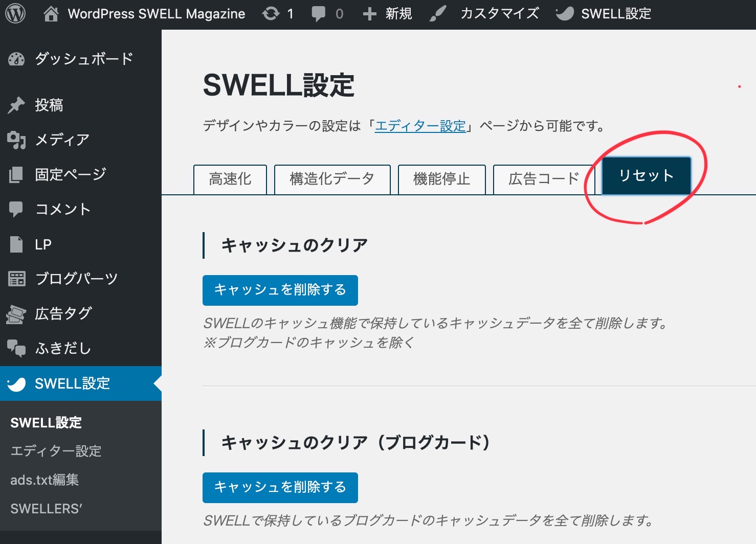The image size is (756, 544).
Task: Click the speech bubble icon beside コメント
Action: tap(16, 209)
